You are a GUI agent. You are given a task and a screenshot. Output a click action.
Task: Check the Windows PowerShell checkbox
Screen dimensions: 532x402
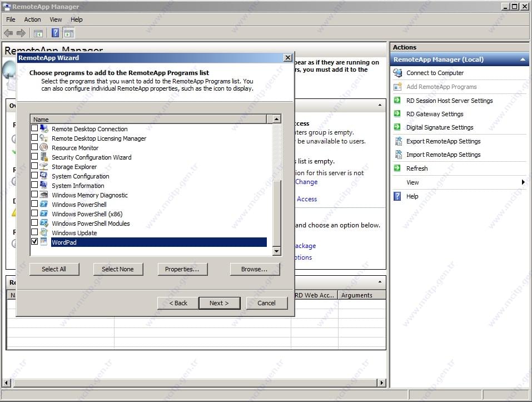pos(34,204)
